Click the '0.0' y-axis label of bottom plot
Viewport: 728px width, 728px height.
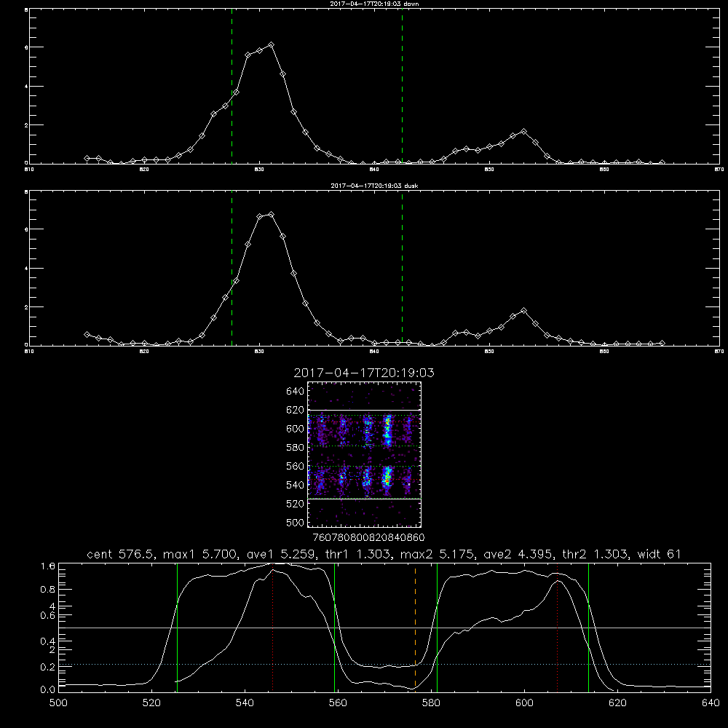pos(48,690)
